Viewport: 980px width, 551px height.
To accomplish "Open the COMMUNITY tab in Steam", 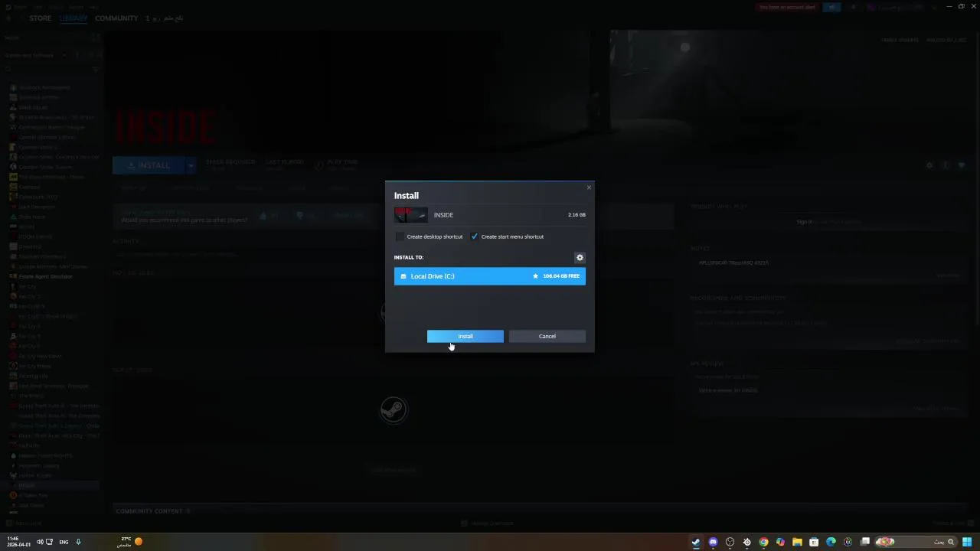I will [116, 18].
